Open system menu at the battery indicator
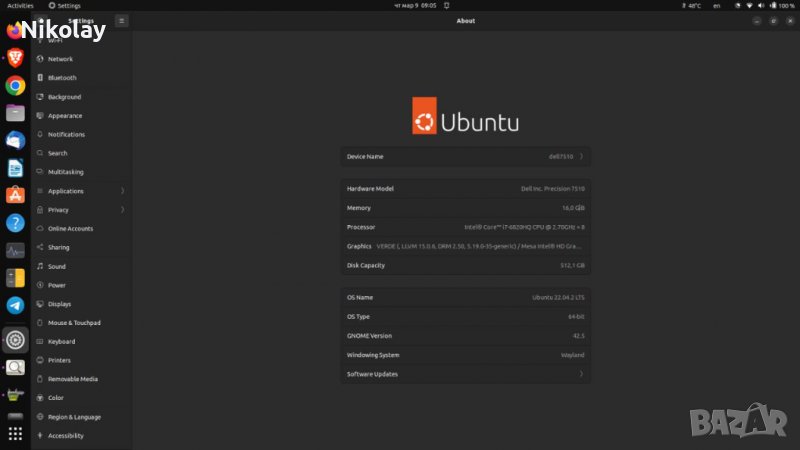Viewport: 800px width, 450px height. point(773,5)
